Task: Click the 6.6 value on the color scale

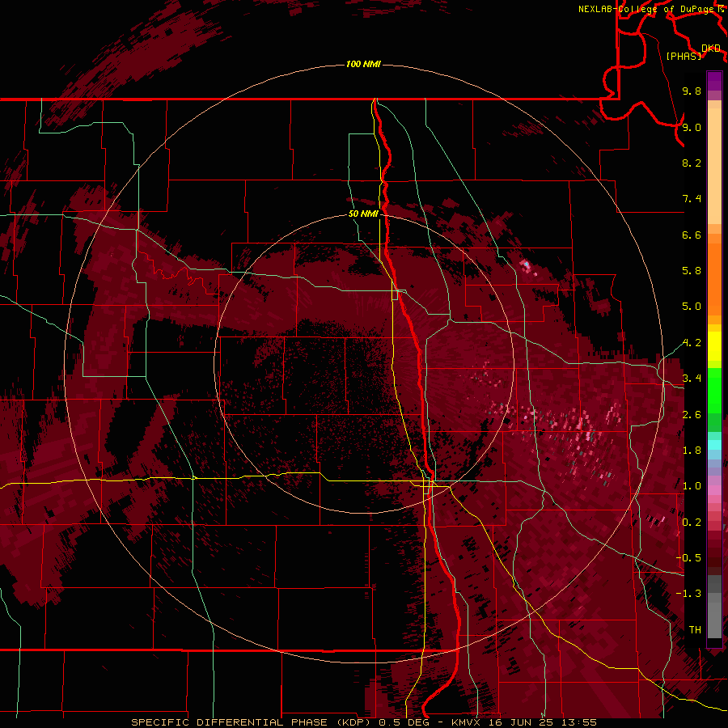Action: (692, 235)
